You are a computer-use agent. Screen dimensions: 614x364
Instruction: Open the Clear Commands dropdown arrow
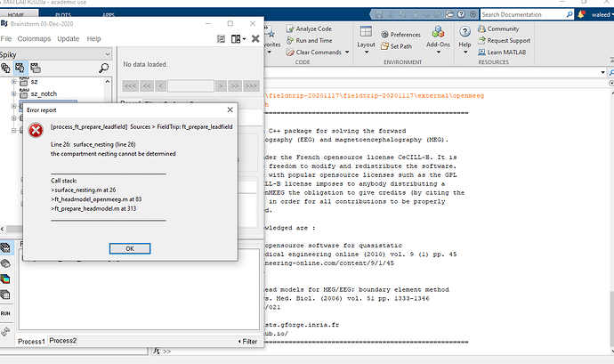(347, 53)
